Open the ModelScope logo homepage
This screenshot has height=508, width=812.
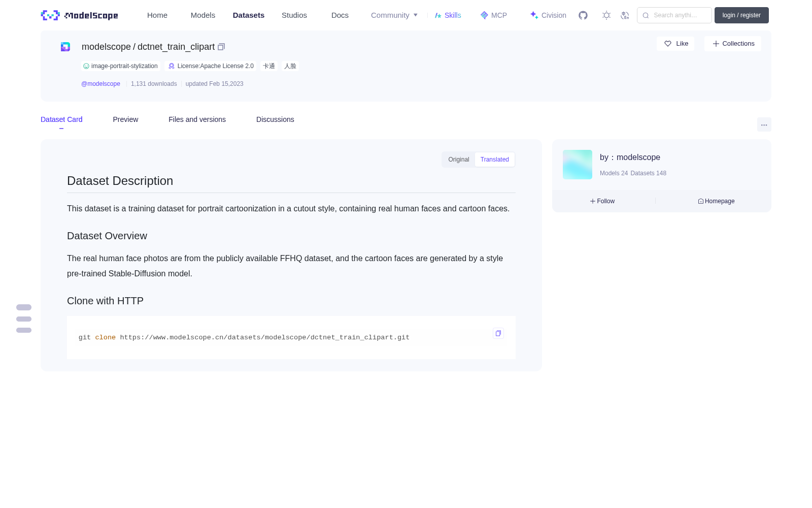click(79, 15)
